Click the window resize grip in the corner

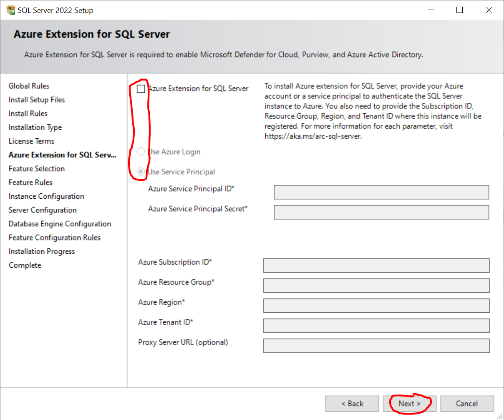(x=500, y=416)
